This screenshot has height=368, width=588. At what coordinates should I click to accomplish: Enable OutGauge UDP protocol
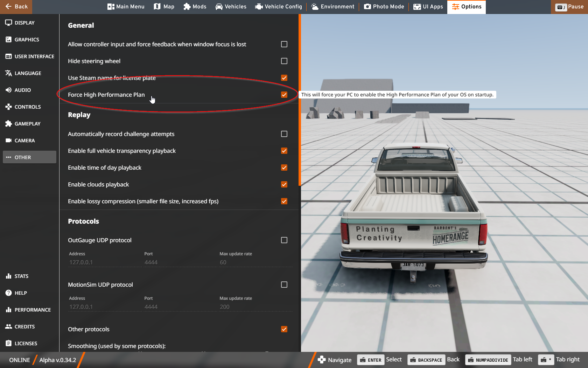pyautogui.click(x=284, y=240)
